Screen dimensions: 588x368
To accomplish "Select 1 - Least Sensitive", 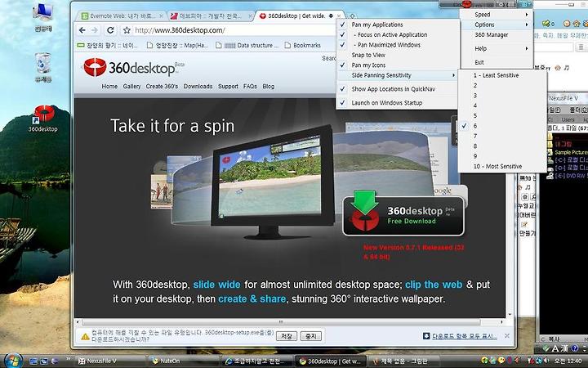I will pyautogui.click(x=501, y=75).
